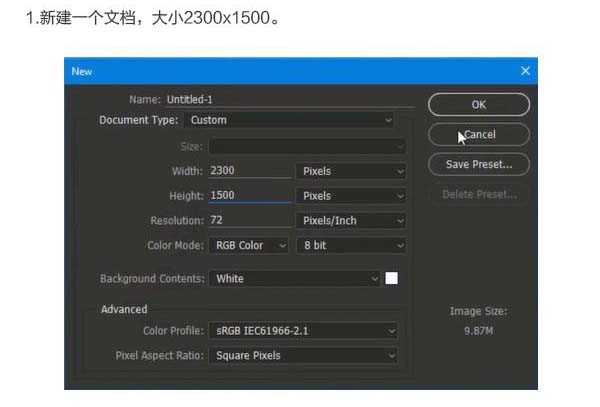Image resolution: width=600 pixels, height=407 pixels.
Task: Open the 8 bit depth dropdown
Action: [x=351, y=245]
